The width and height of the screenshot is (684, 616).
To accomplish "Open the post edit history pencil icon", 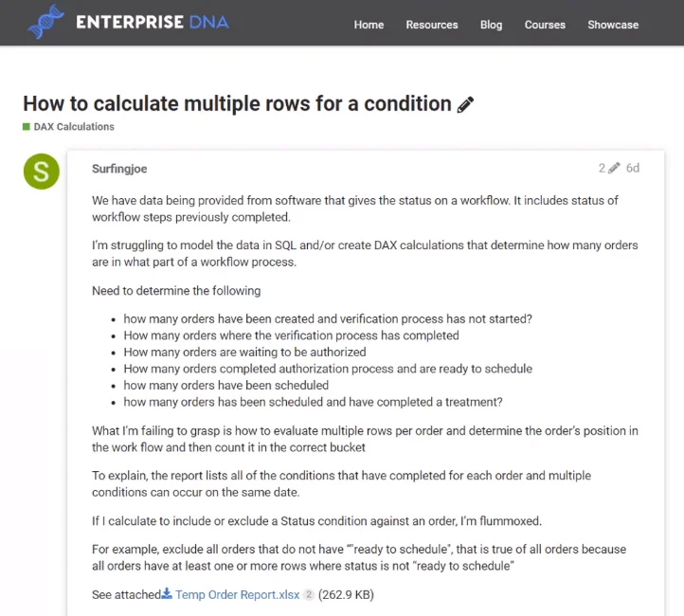I will [614, 168].
